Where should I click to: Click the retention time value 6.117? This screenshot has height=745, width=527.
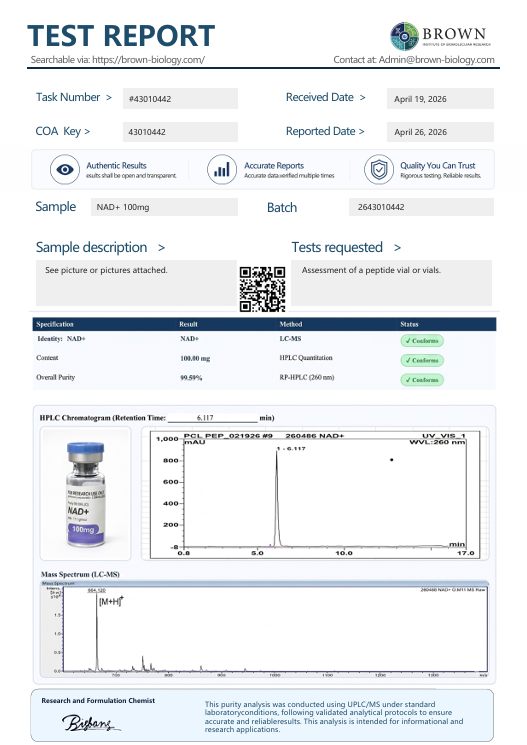(x=205, y=418)
